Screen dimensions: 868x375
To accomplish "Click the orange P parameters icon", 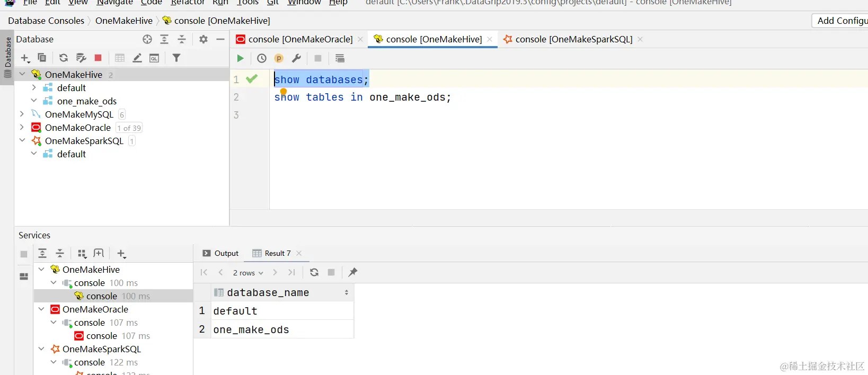I will (279, 58).
